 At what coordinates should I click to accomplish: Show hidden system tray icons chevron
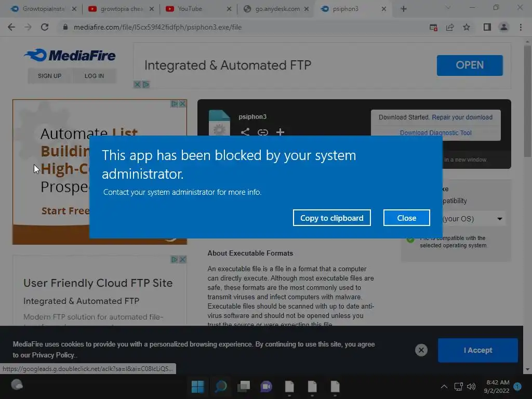coord(444,387)
